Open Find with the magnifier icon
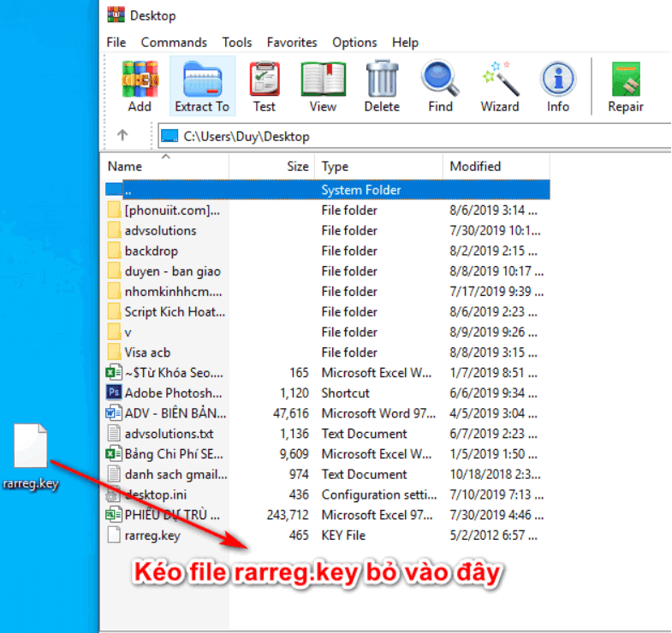 tap(440, 86)
